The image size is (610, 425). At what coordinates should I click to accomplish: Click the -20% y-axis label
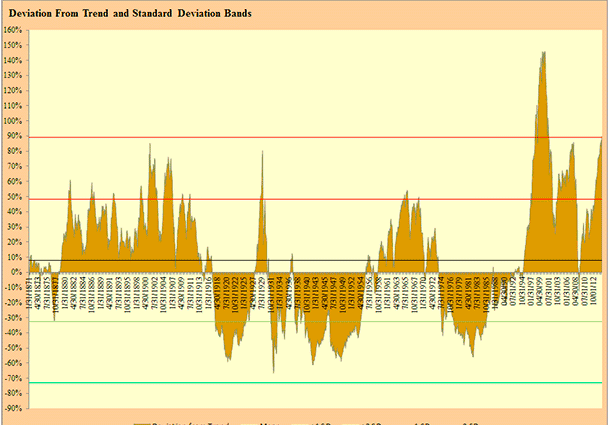point(13,303)
